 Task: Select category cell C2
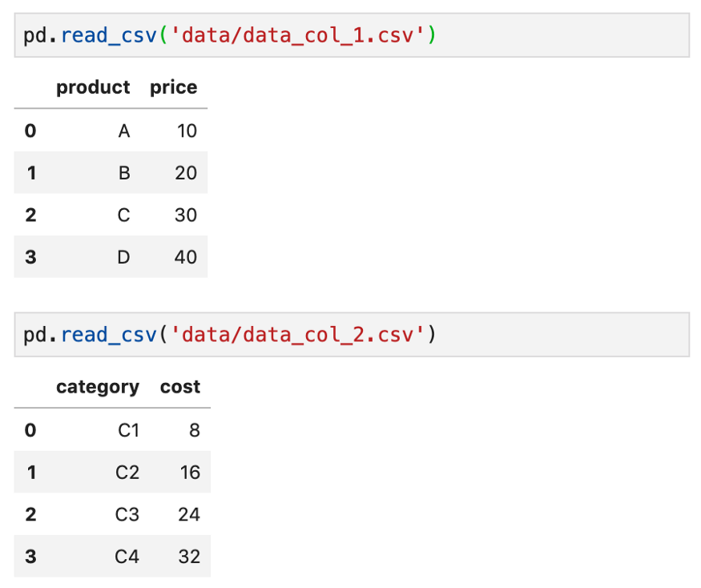coord(127,473)
